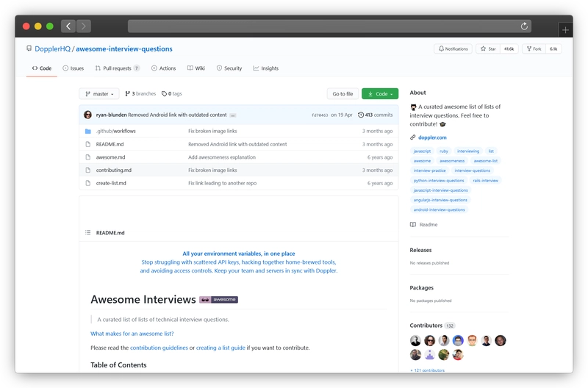Image resolution: width=588 pixels, height=388 pixels.
Task: Open the DopplerHQ owner link
Action: click(x=52, y=48)
